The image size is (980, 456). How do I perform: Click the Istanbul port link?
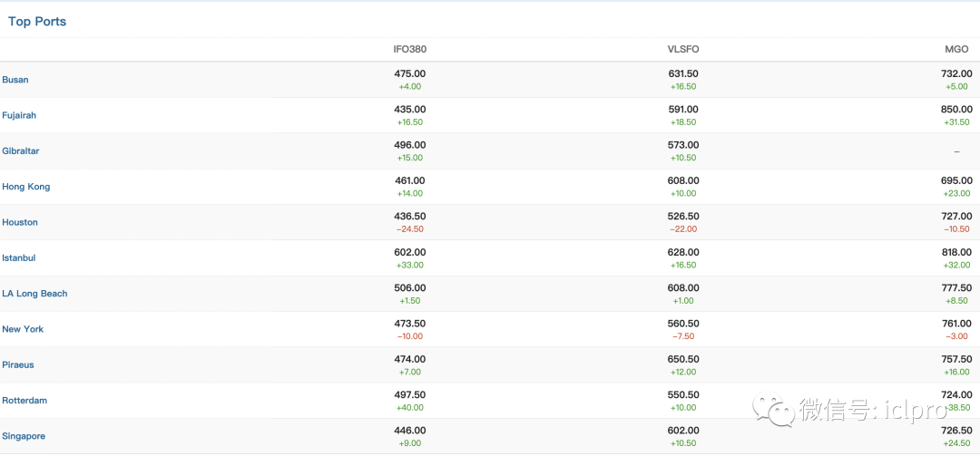(19, 258)
